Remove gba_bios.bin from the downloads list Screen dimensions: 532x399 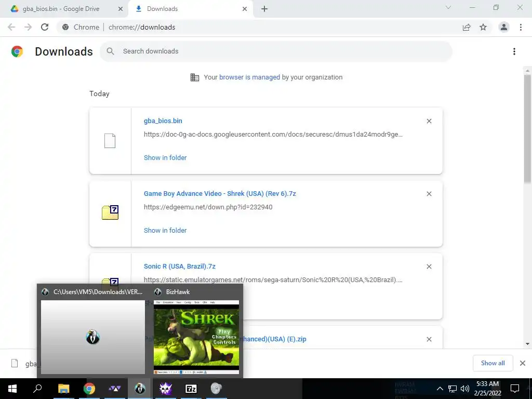[429, 121]
